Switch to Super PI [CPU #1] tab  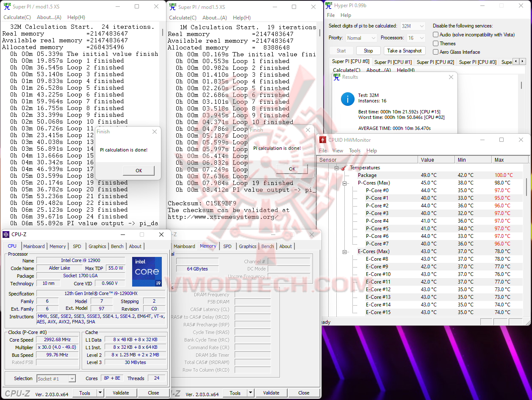[x=393, y=62]
